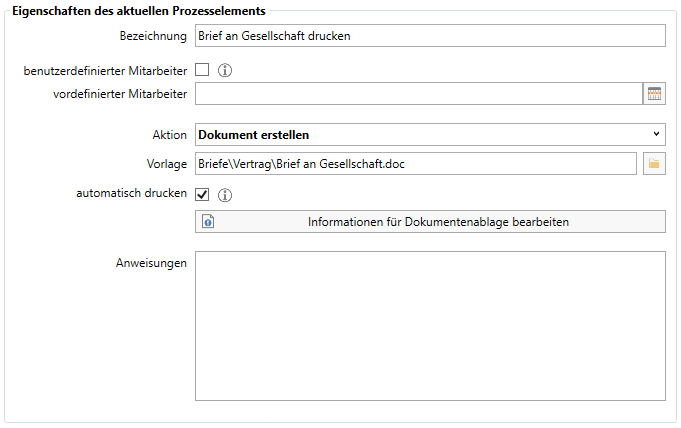Click inside the Anweisungen text area
The width and height of the screenshot is (681, 428).
click(430, 326)
